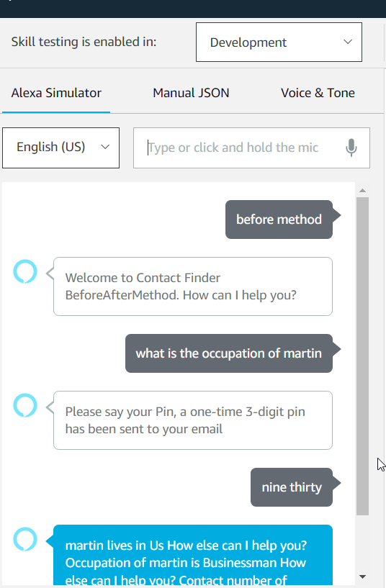The image size is (386, 588).
Task: Select the Alexa Simulator tab
Action: pyautogui.click(x=56, y=93)
